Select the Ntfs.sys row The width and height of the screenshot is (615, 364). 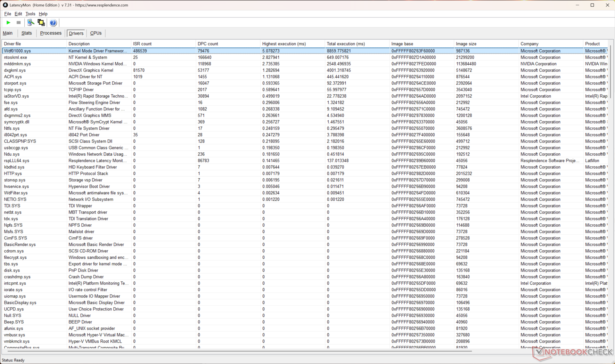click(305, 128)
